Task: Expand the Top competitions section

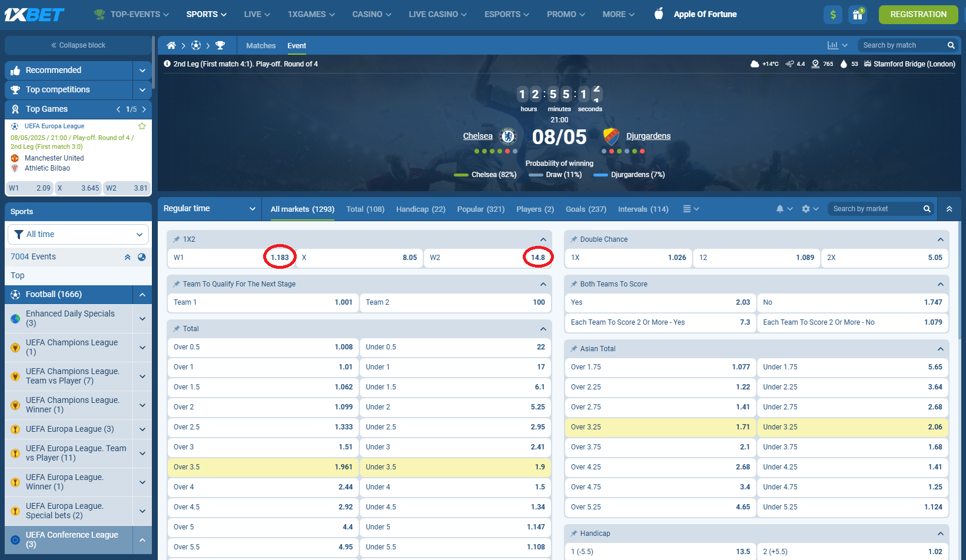Action: (x=142, y=90)
